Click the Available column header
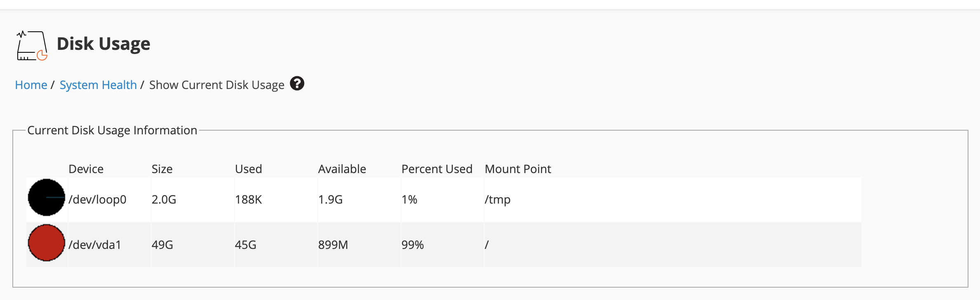980x300 pixels. pyautogui.click(x=342, y=169)
